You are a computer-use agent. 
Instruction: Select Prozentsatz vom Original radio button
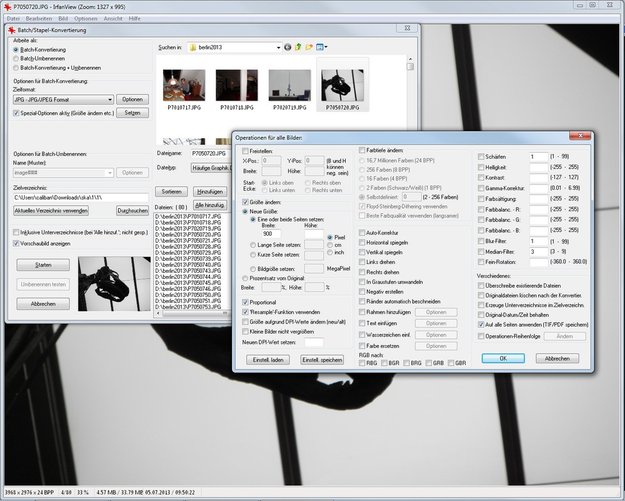(245, 278)
